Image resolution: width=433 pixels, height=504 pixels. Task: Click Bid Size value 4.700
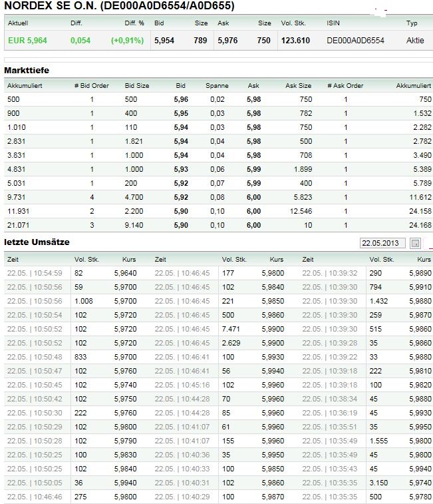pyautogui.click(x=134, y=197)
